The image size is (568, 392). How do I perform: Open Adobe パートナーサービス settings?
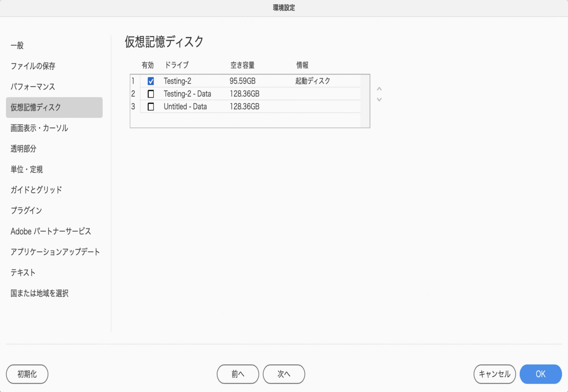51,231
